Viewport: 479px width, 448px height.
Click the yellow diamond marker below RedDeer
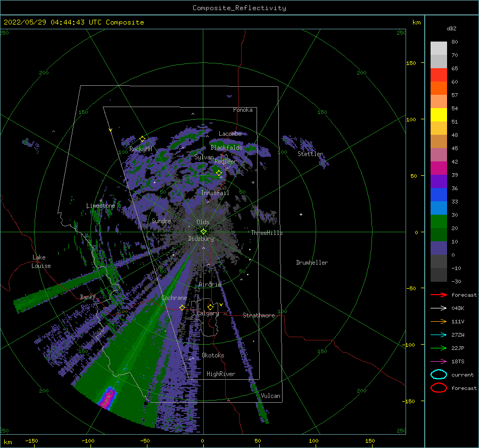[219, 173]
